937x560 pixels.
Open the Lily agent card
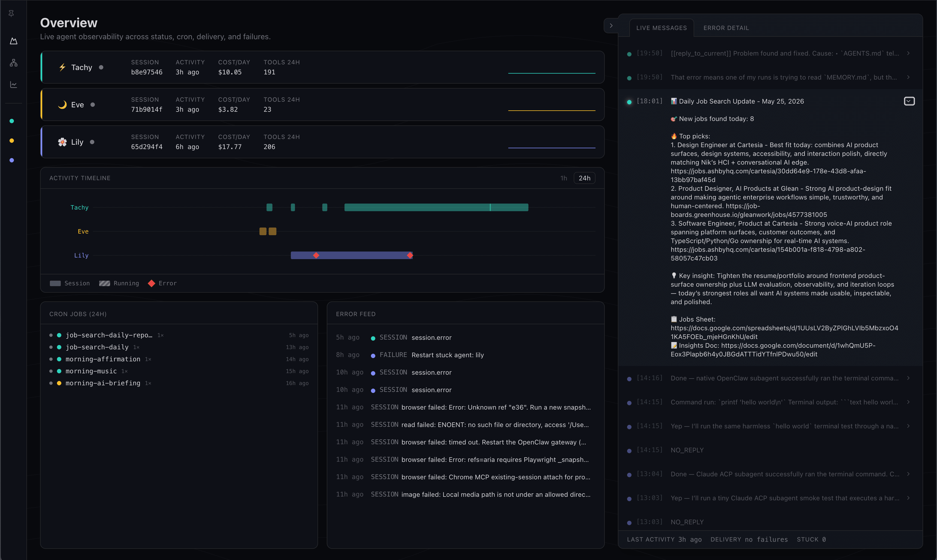[322, 142]
